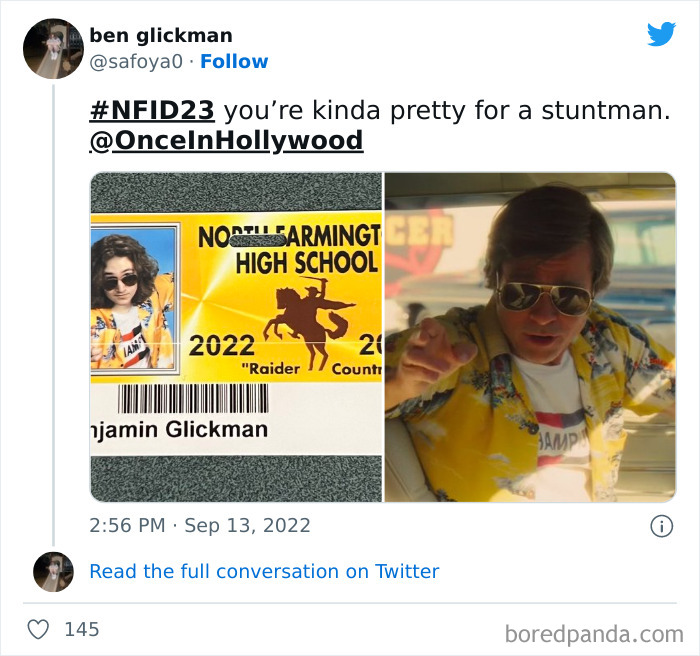Open the movie still in yellow shirt
This screenshot has width=700, height=656.
pyautogui.click(x=530, y=337)
